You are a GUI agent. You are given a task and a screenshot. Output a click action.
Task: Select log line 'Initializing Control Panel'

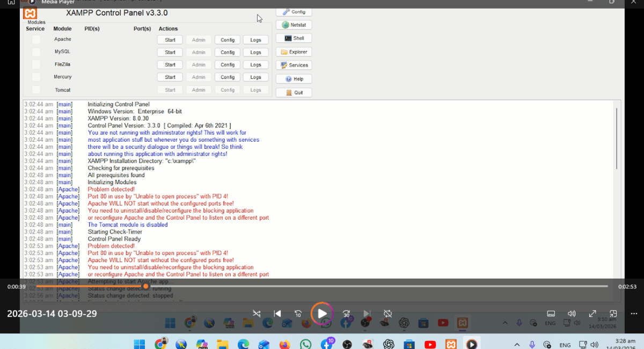coord(119,104)
